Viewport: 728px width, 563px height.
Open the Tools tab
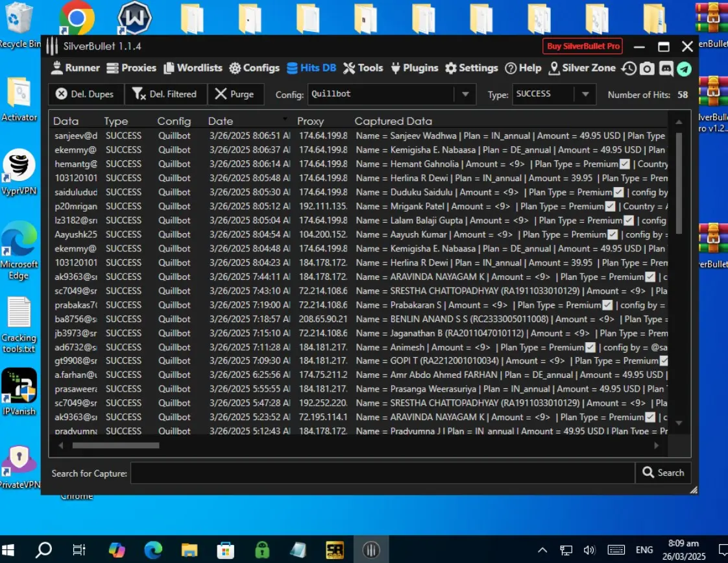coord(363,68)
